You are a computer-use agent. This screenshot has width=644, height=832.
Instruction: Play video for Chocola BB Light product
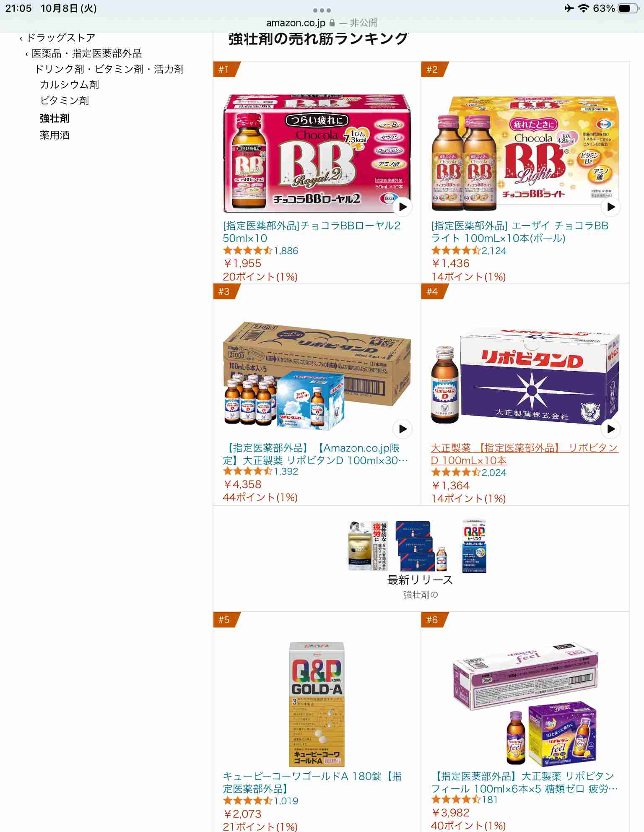[x=611, y=207]
